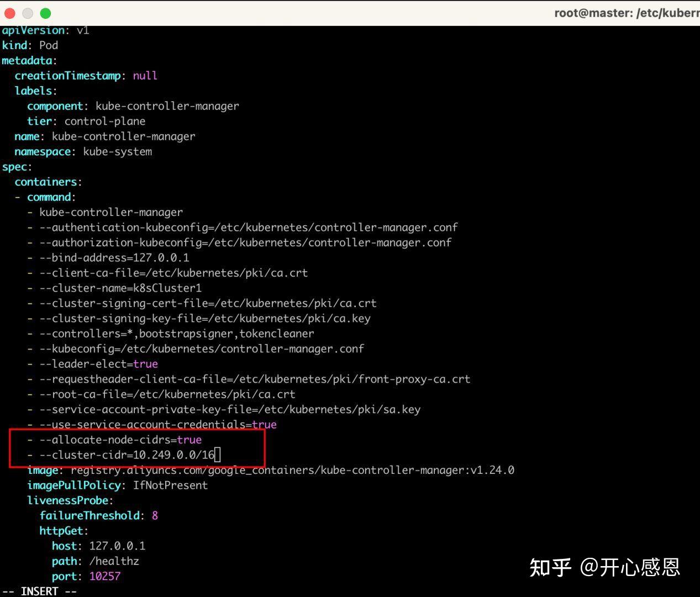
Task: Click the --leader-elect=true value
Action: pyautogui.click(x=145, y=363)
